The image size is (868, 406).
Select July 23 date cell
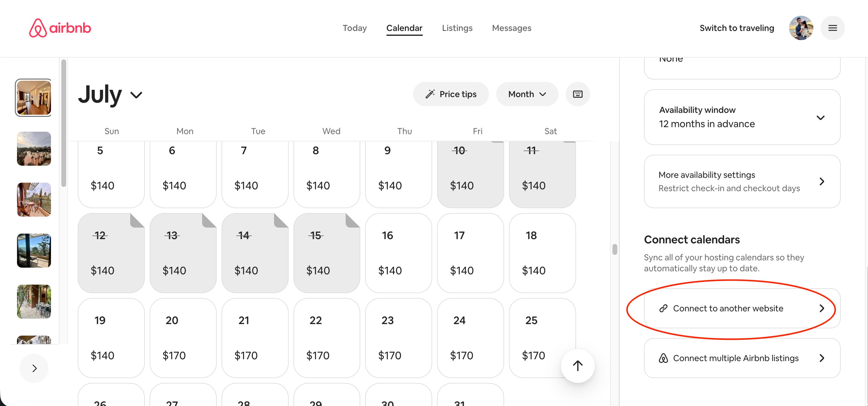point(398,338)
